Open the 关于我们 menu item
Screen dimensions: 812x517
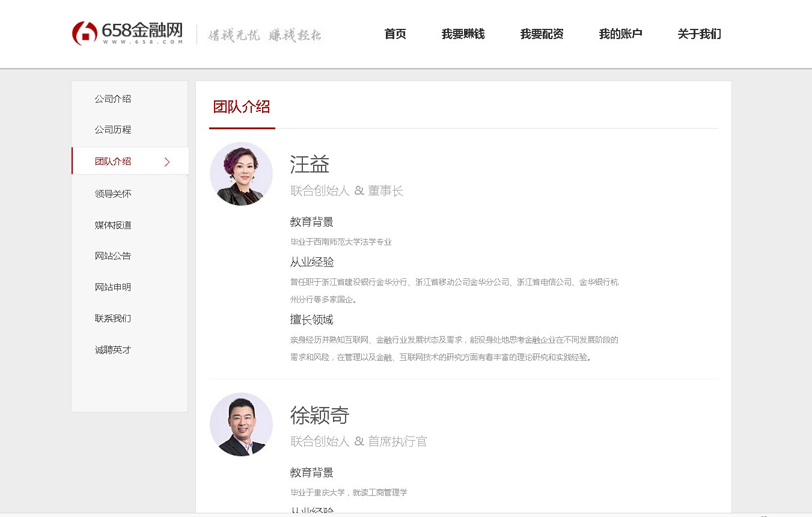click(698, 34)
